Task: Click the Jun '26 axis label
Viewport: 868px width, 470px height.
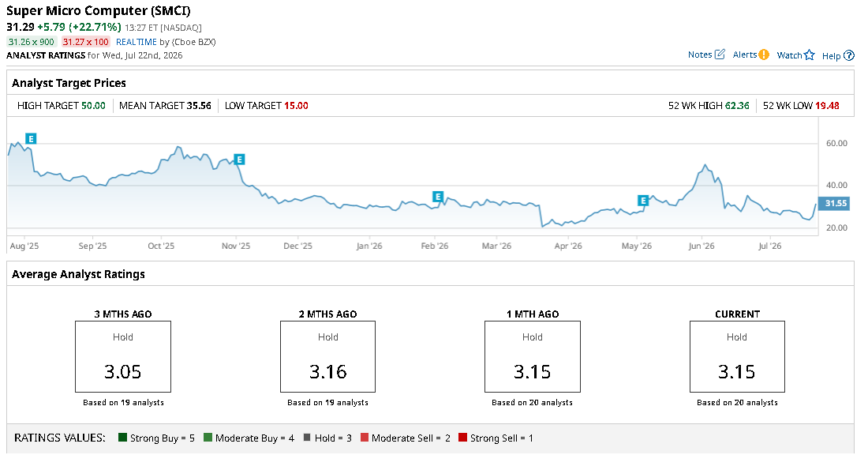Action: (x=702, y=246)
